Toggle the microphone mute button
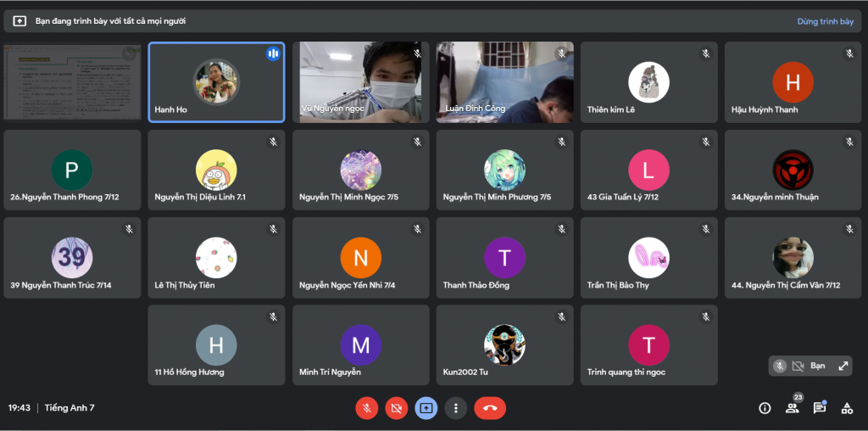 (366, 408)
